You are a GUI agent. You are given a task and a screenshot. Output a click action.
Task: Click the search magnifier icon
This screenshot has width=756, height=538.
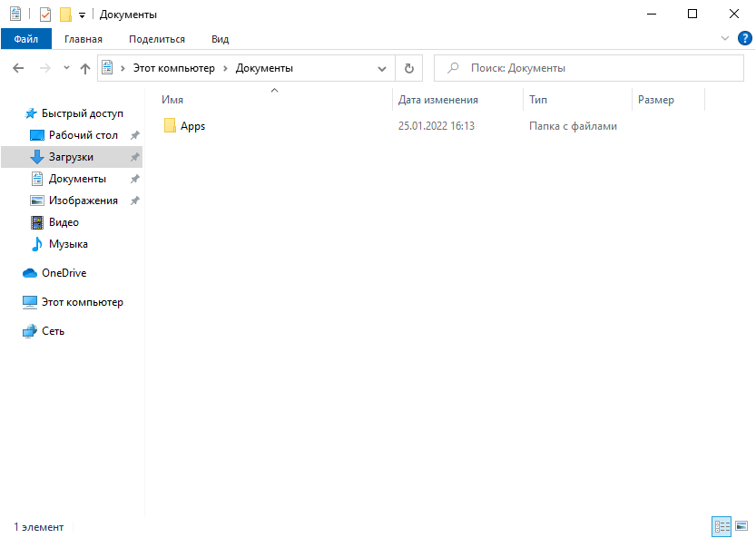pos(453,68)
